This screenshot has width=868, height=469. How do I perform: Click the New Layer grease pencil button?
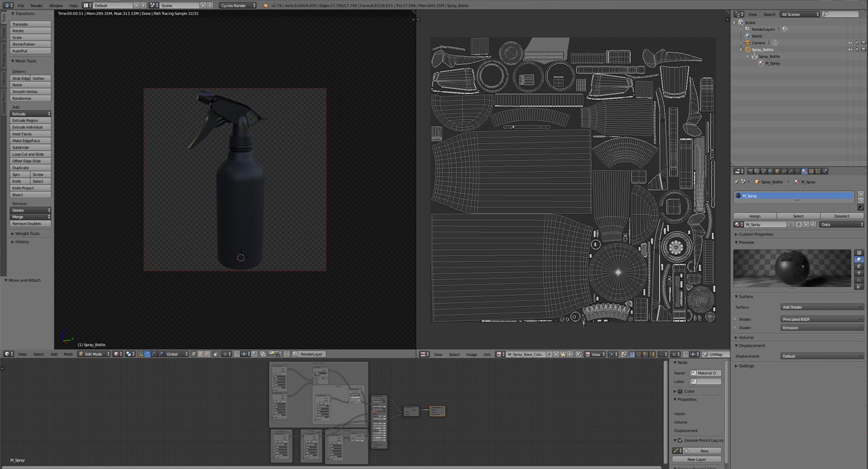pyautogui.click(x=697, y=459)
